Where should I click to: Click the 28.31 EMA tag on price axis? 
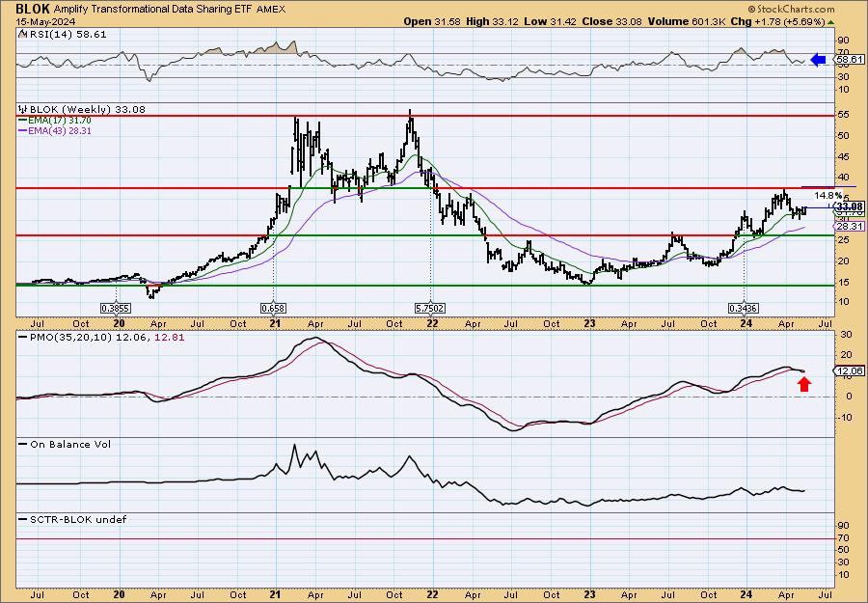point(849,226)
